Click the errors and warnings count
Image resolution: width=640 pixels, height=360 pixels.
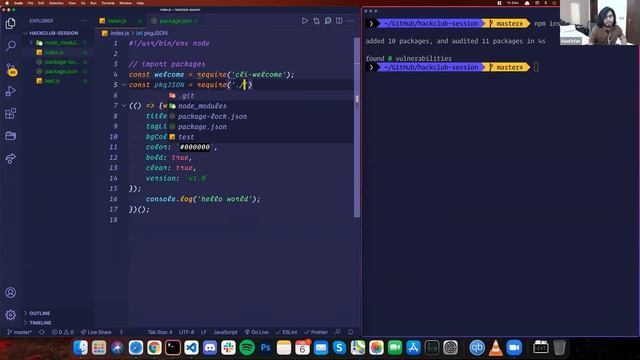click(x=63, y=332)
